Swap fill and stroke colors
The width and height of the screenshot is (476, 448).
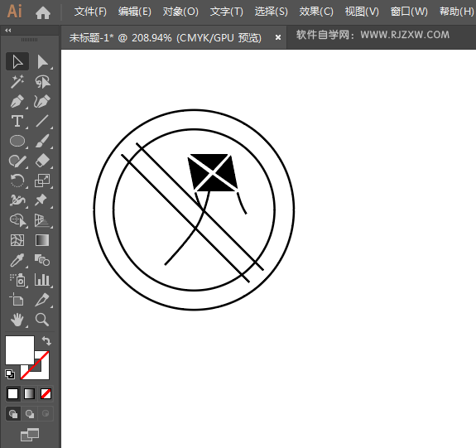46,341
